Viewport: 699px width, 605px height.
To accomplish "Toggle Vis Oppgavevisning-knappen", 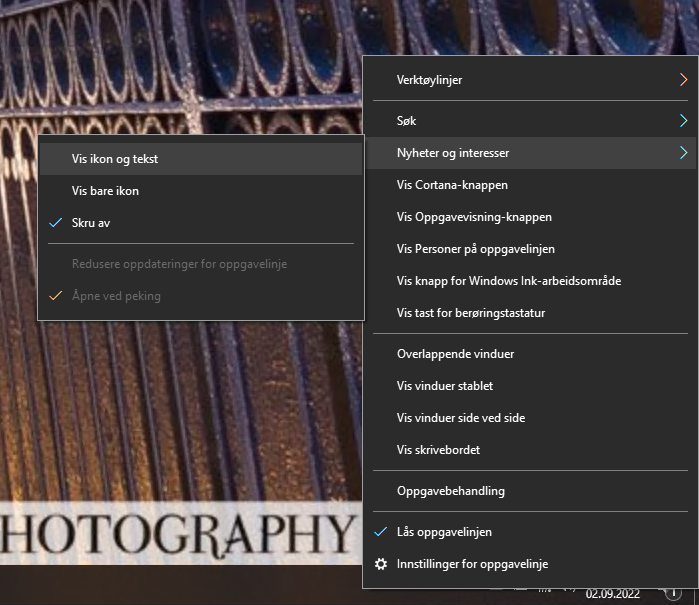I will [x=530, y=217].
